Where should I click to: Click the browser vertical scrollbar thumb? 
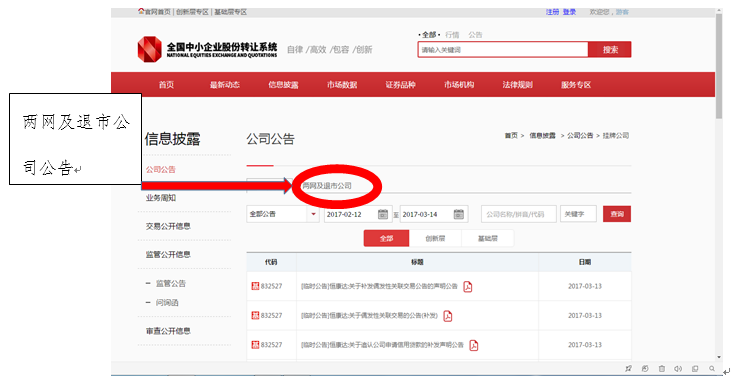(x=719, y=67)
